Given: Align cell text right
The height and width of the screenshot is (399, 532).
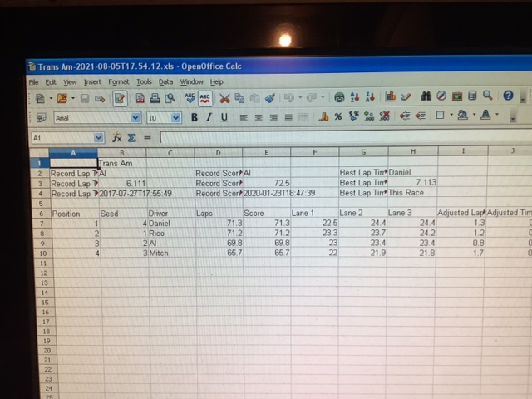Looking at the screenshot, I should (x=273, y=117).
